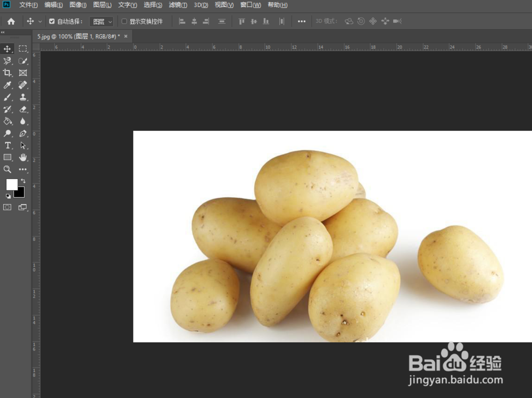This screenshot has height=398, width=532.
Task: Select the Brush tool
Action: pos(7,97)
